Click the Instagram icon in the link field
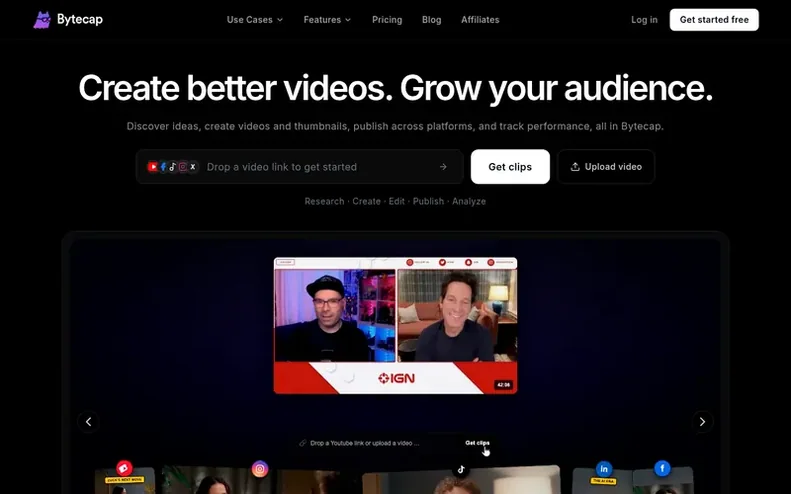This screenshot has height=494, width=791. [183, 167]
